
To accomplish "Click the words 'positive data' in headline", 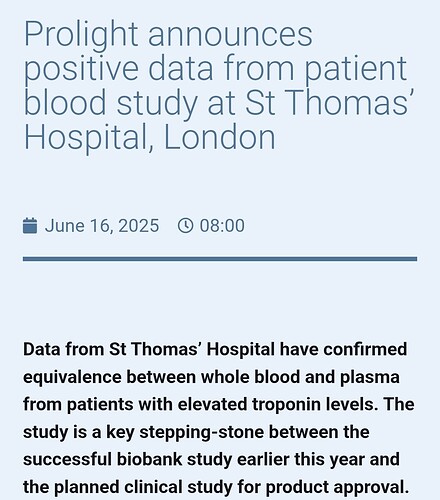I will click(x=118, y=70).
